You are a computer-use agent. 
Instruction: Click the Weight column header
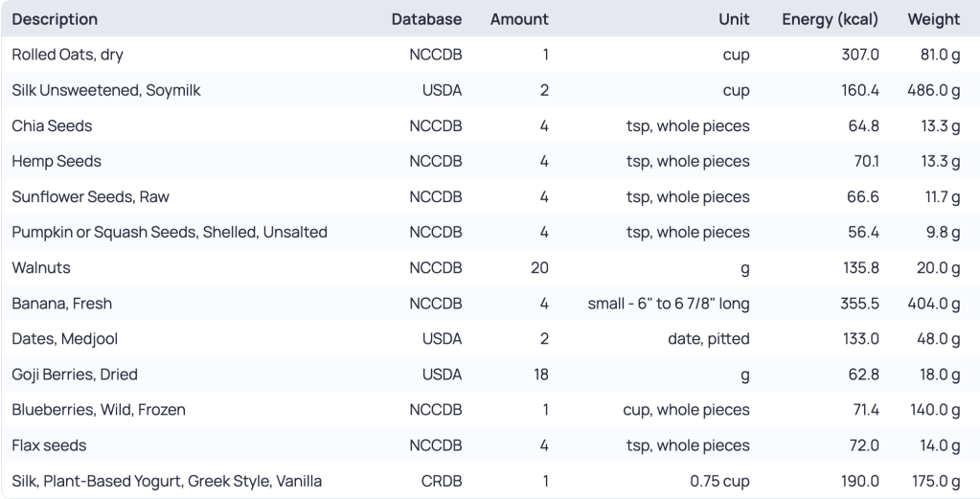933,19
